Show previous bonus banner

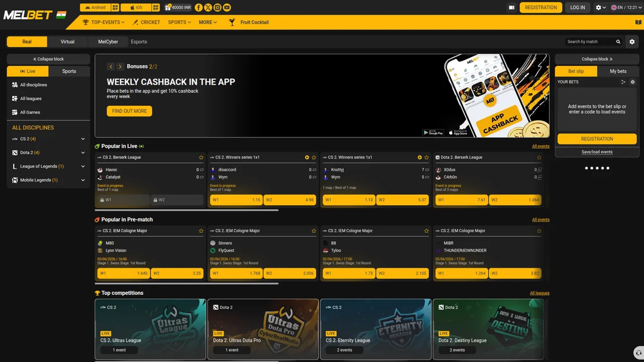point(111,66)
